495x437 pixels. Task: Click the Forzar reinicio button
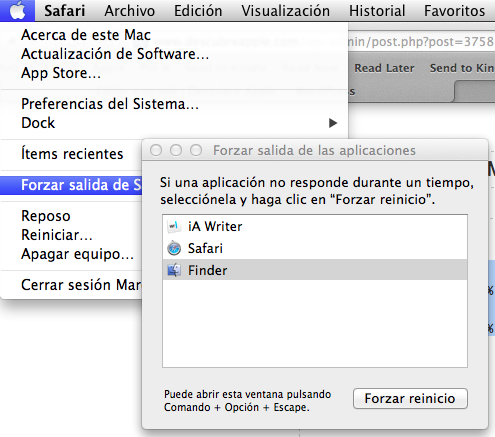(410, 398)
